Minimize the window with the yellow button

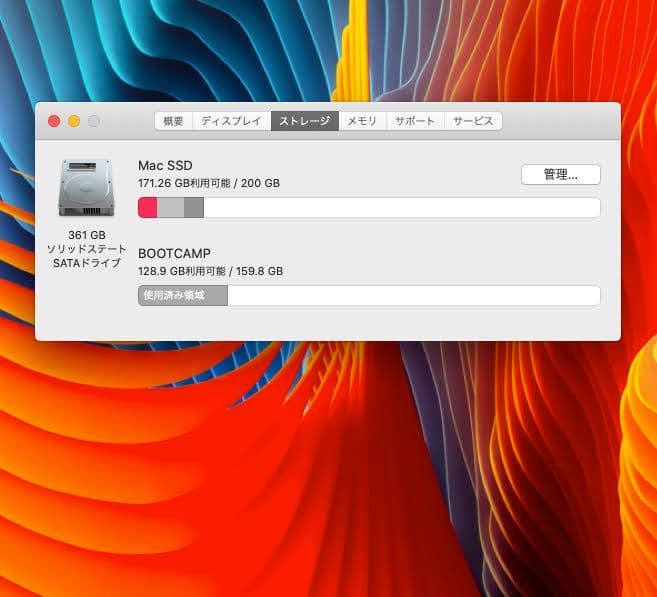74,121
